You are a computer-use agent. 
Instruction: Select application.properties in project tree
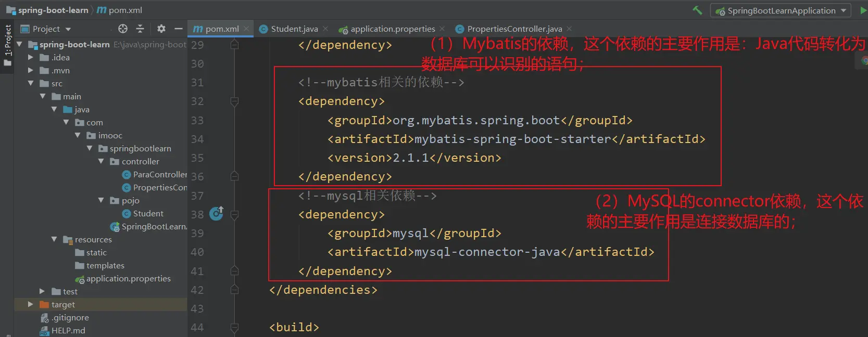click(x=123, y=278)
